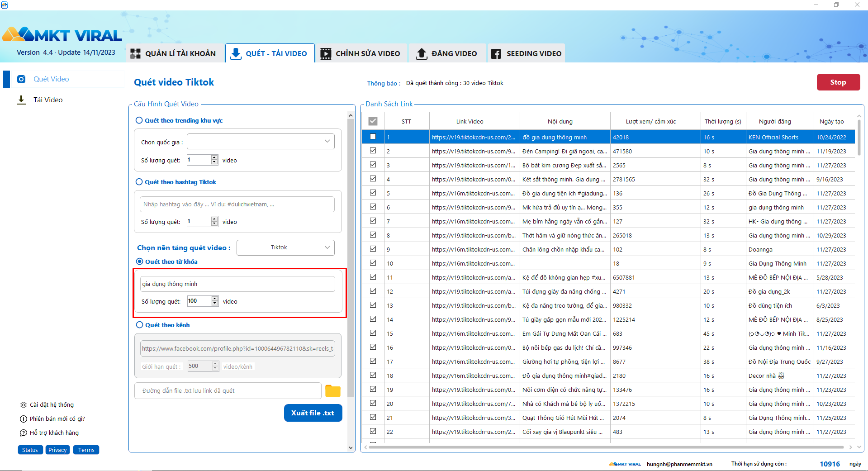
Task: Click the Chỉnh sửa video film icon
Action: [326, 53]
